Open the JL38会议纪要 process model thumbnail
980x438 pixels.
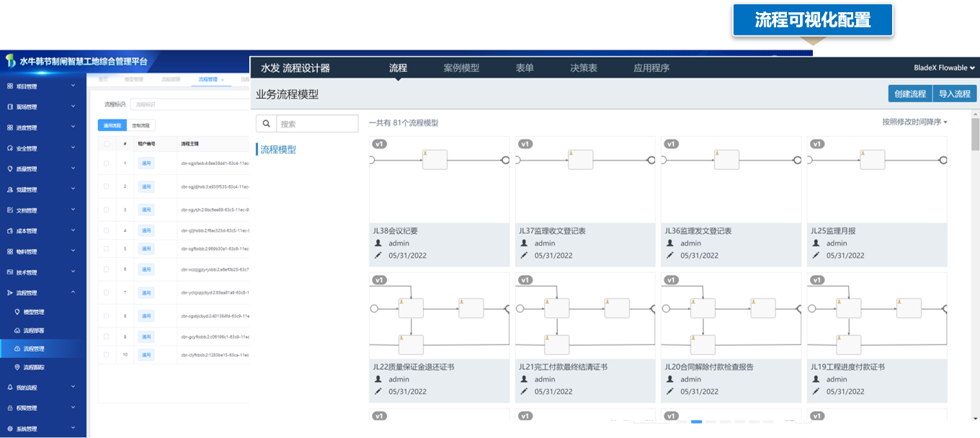point(439,180)
